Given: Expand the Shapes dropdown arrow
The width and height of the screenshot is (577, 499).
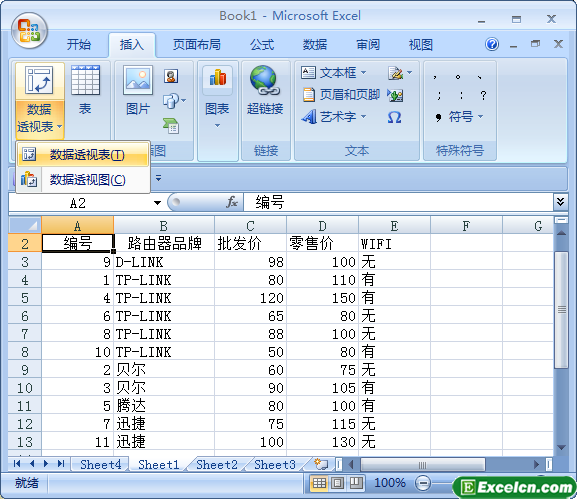Looking at the screenshot, I should [183, 100].
